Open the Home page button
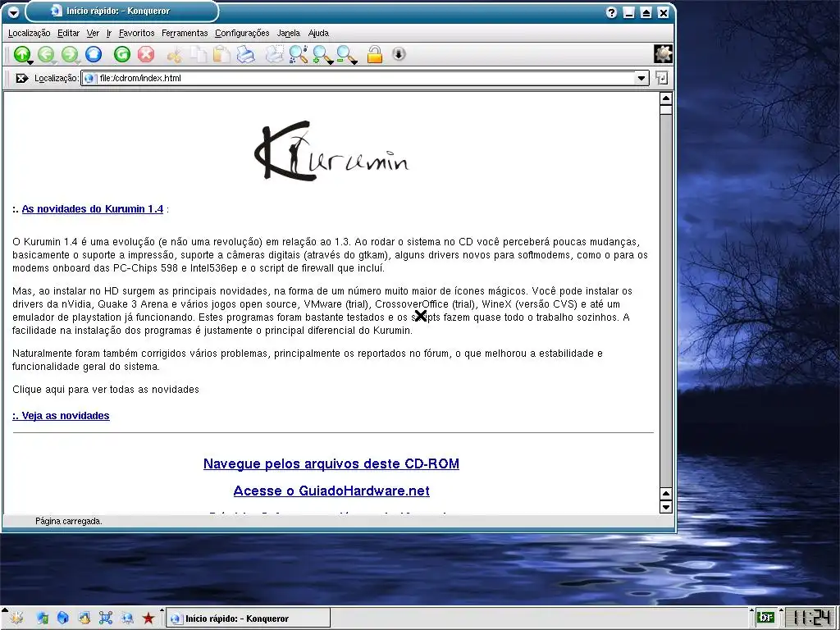Viewport: 840px width, 630px height. click(x=94, y=53)
